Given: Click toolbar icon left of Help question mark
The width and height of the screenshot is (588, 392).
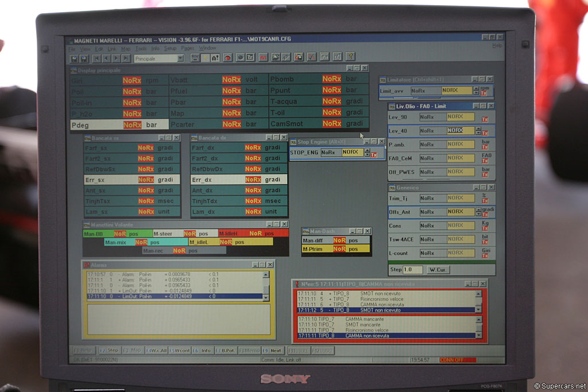Looking at the screenshot, I should (x=337, y=57).
